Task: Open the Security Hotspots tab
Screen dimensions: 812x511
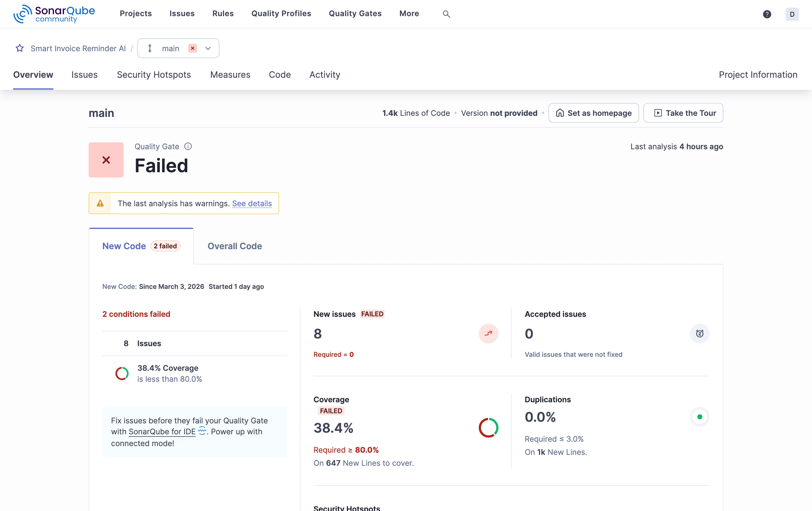Action: (153, 74)
